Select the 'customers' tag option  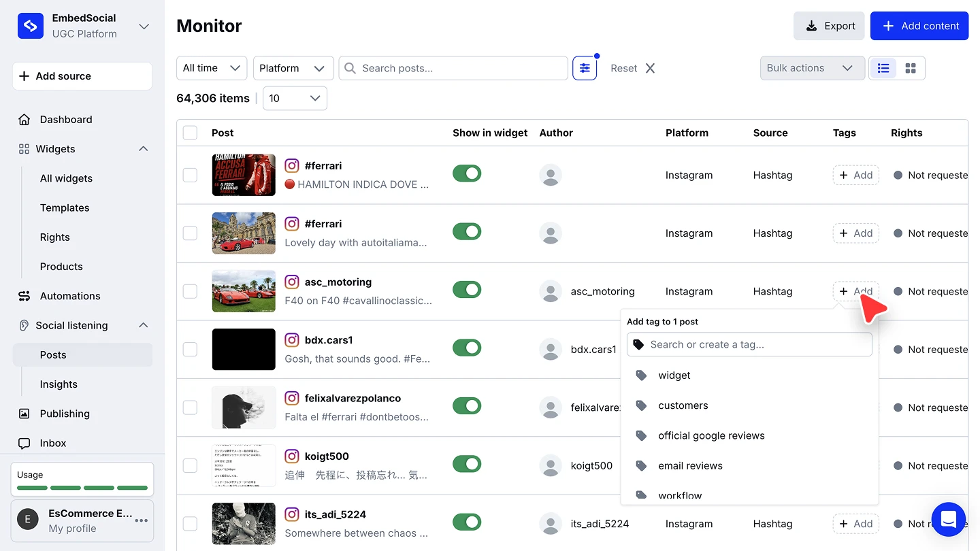(x=749, y=405)
